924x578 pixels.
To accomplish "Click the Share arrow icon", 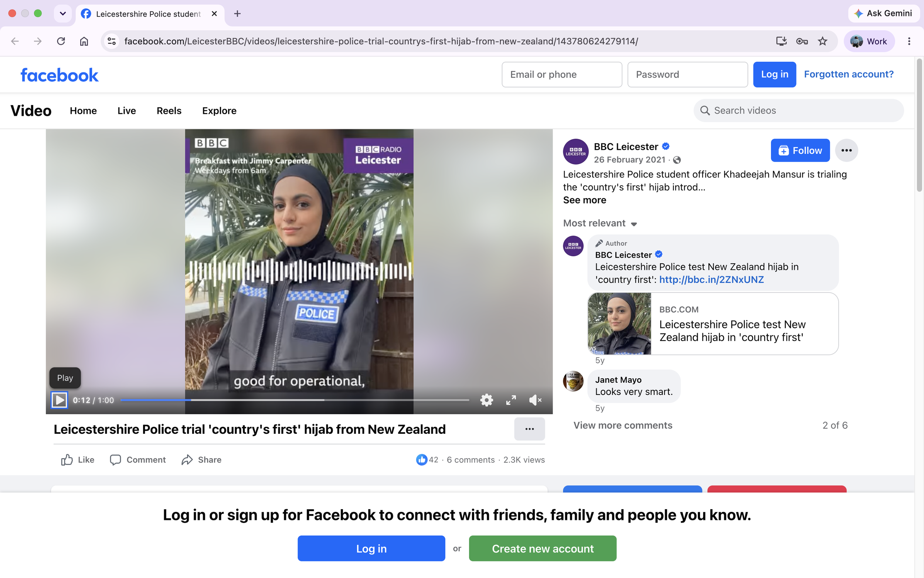I will tap(187, 460).
